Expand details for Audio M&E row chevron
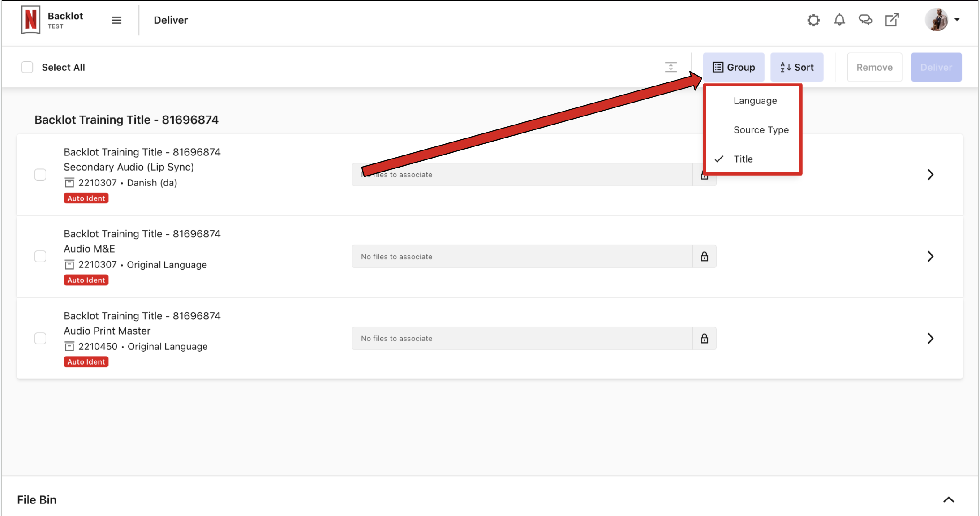Image resolution: width=980 pixels, height=516 pixels. [x=930, y=255]
